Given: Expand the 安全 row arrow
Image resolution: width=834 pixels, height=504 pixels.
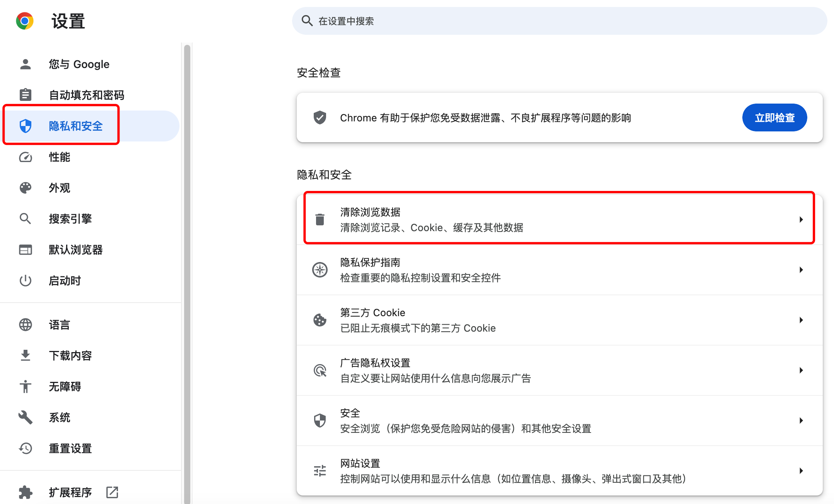Looking at the screenshot, I should coord(801,421).
